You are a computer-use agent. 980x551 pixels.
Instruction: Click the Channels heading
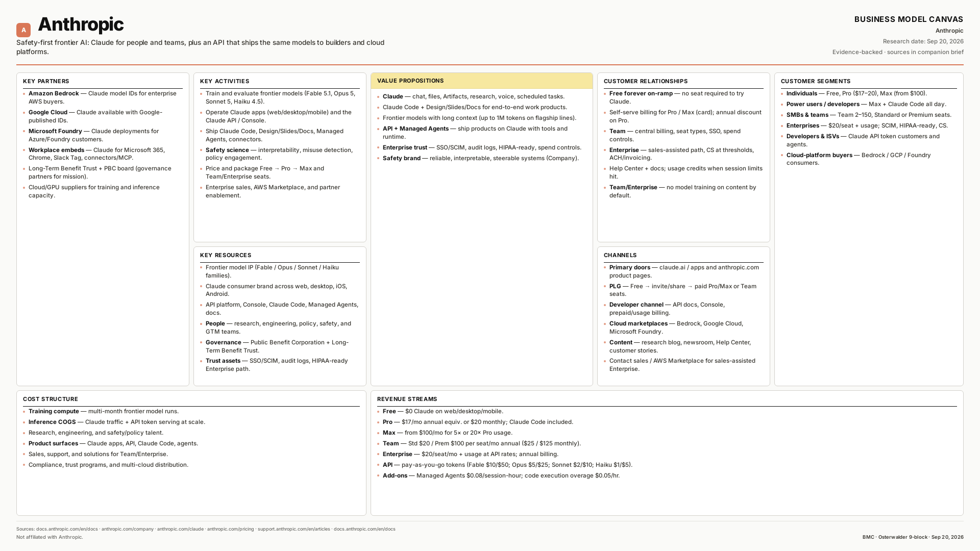point(620,255)
